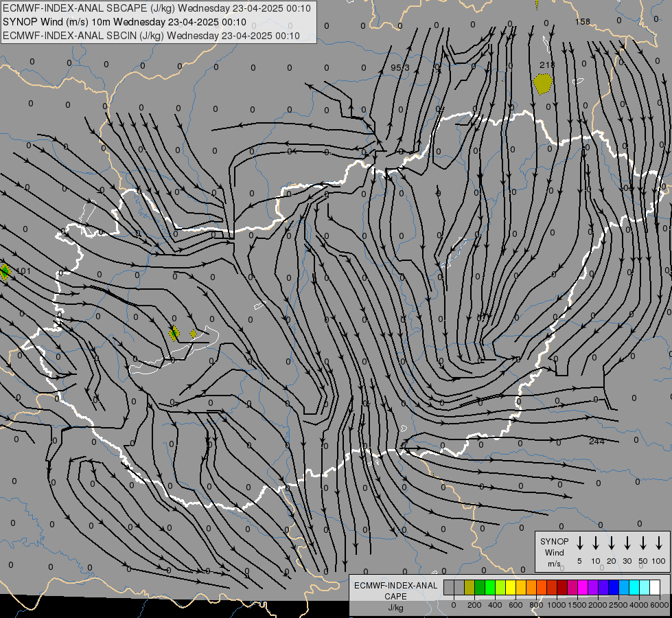Pick the gray swatch left of the 0 tick

(449, 587)
